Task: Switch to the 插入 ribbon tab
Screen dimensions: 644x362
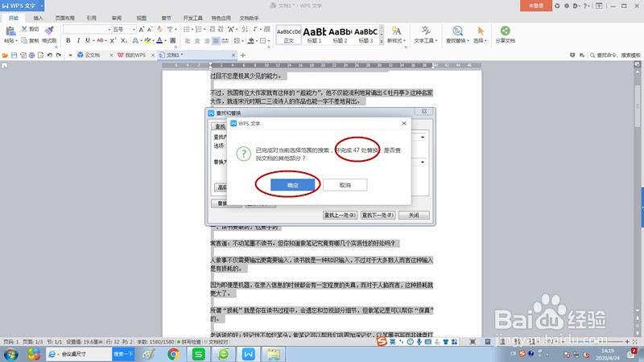Action: (x=38, y=18)
